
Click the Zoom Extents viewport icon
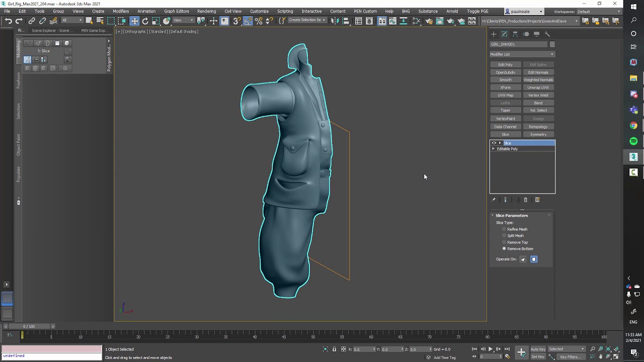tap(608, 349)
